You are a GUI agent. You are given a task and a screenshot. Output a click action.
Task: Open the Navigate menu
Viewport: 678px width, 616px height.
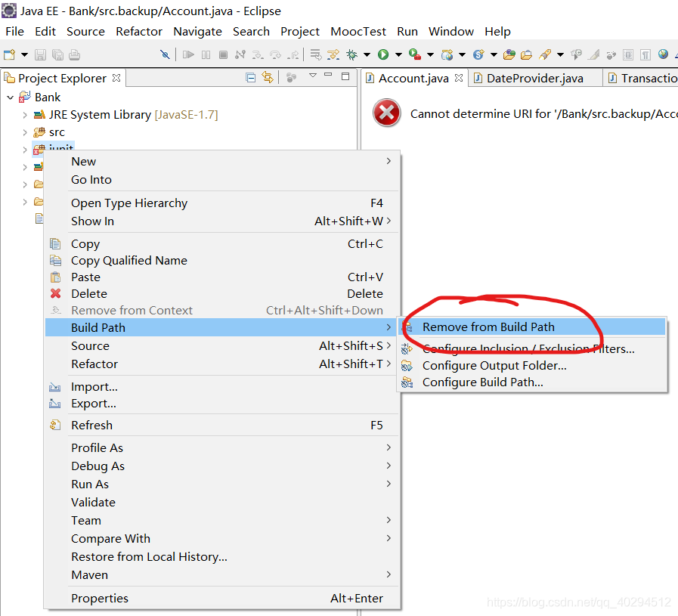197,32
